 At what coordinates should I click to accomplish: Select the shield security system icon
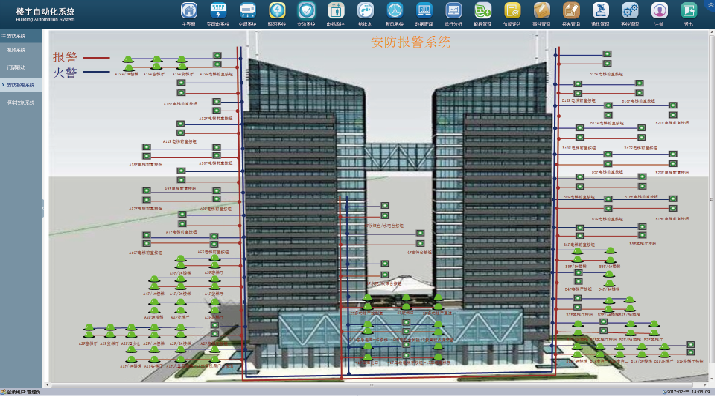[307, 10]
